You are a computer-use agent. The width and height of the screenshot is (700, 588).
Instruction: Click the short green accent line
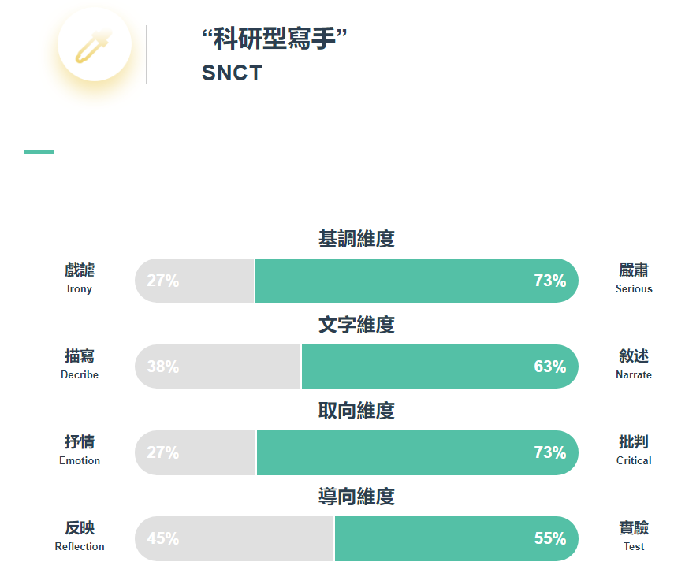click(39, 152)
